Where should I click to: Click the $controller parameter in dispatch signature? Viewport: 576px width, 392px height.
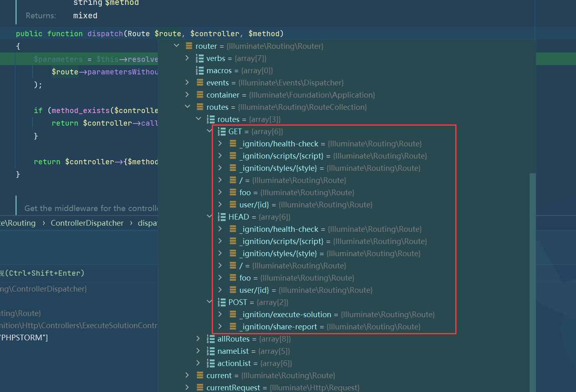click(x=215, y=34)
